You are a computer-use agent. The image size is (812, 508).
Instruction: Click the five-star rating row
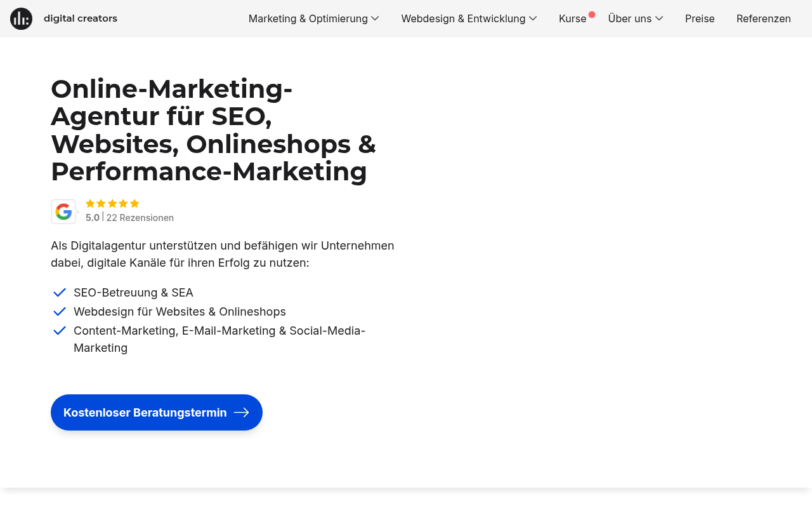tap(112, 204)
